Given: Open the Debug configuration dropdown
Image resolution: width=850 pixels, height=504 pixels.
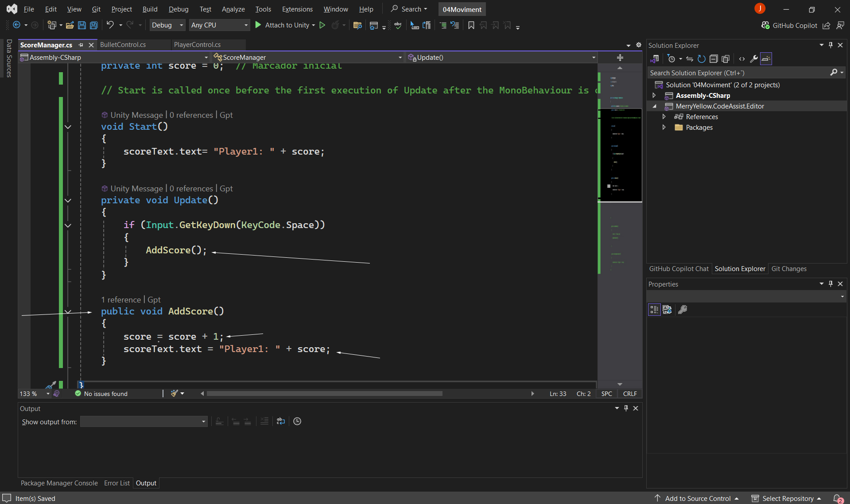Looking at the screenshot, I should [x=167, y=25].
